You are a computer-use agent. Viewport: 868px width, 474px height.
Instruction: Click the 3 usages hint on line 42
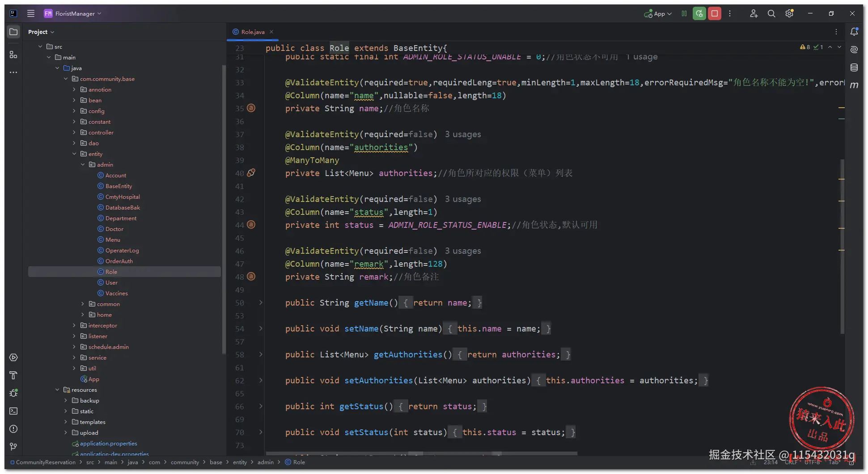(x=463, y=199)
